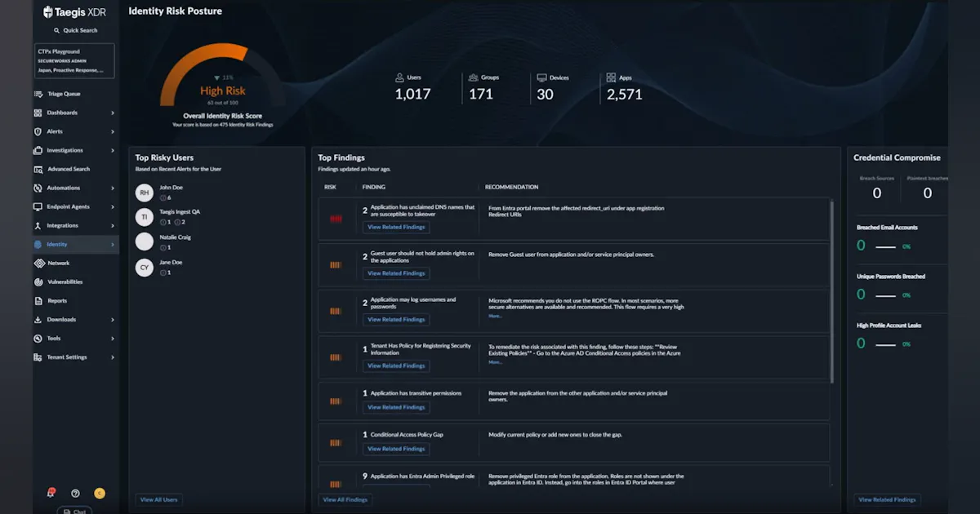Expand the Downloads menu chevron
Image resolution: width=980 pixels, height=514 pixels.
click(x=113, y=319)
